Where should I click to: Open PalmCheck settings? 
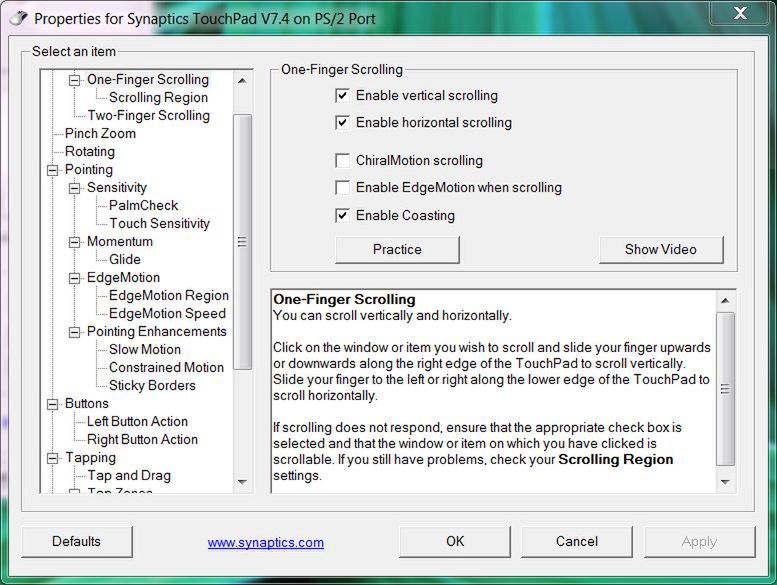click(143, 205)
